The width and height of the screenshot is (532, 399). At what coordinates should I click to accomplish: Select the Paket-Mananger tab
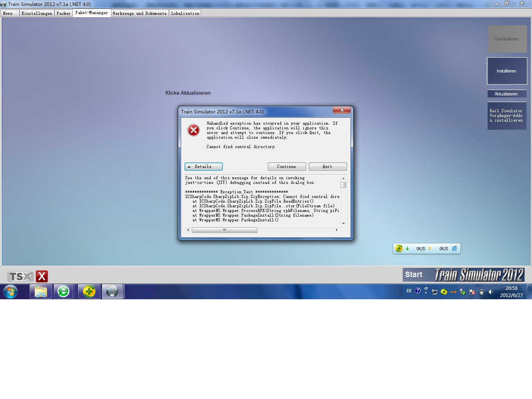[92, 13]
